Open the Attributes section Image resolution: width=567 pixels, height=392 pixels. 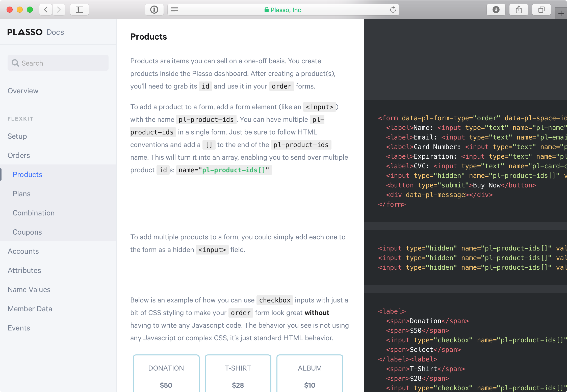[24, 270]
